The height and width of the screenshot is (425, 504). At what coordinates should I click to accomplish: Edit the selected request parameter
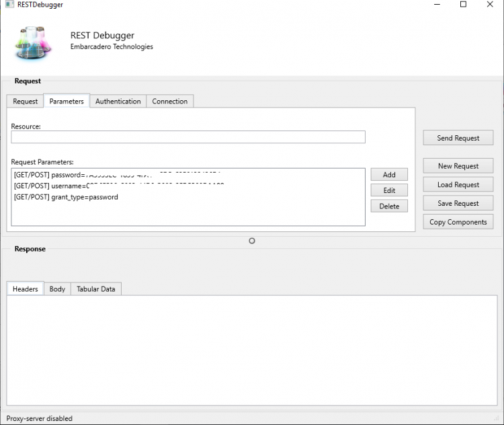[x=389, y=190]
